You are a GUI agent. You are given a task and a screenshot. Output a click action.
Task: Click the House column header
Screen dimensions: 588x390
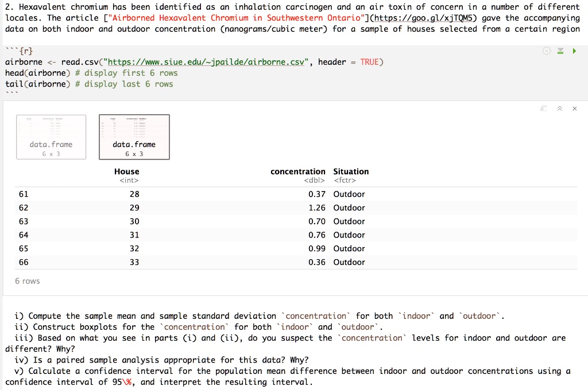point(127,171)
